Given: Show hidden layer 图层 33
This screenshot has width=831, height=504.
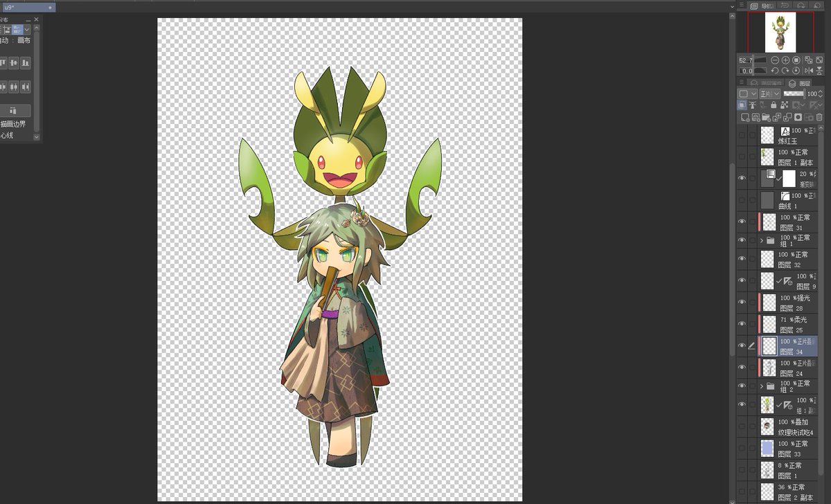Looking at the screenshot, I should 742,448.
